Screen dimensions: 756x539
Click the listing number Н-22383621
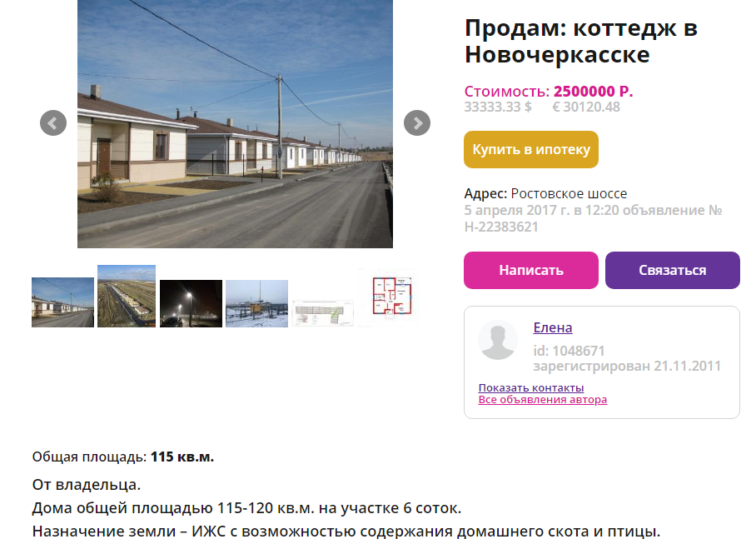point(501,227)
